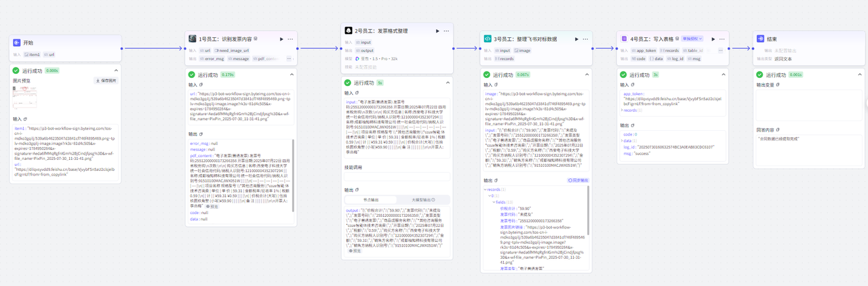Run the 3号员工 整理飞书对标数据 node
The width and height of the screenshot is (868, 286).
577,39
